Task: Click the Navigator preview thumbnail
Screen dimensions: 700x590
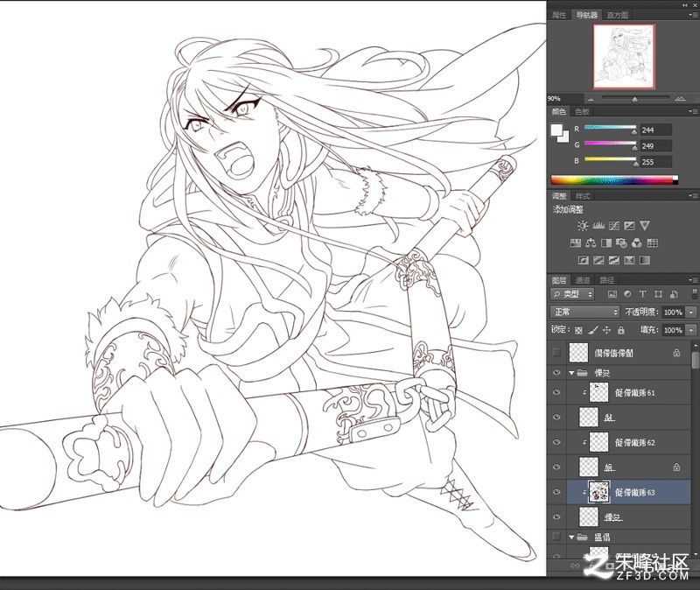Action: coord(624,56)
